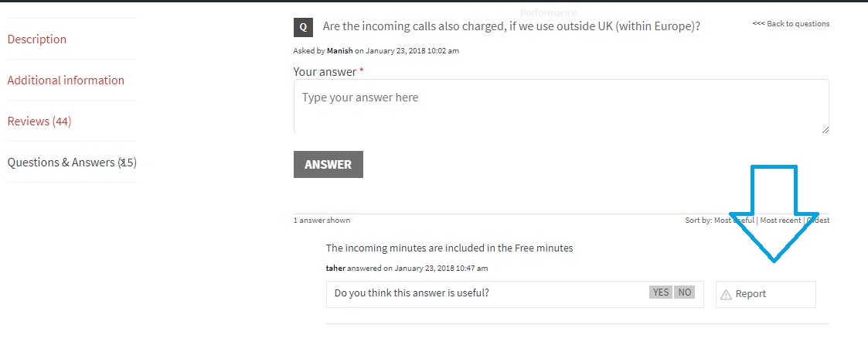The image size is (868, 349).
Task: Click the Q question badge icon
Action: pyautogui.click(x=303, y=27)
